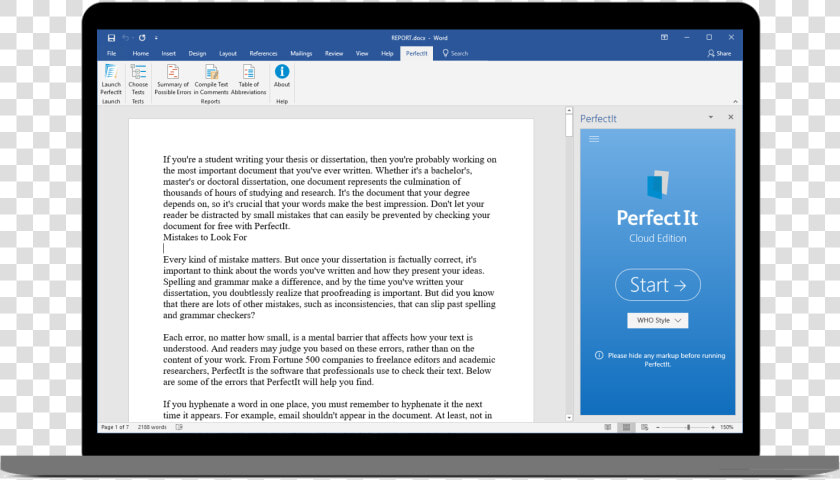Screen dimensions: 840x480
Task: Click the zoom slider handle
Action: pos(688,428)
